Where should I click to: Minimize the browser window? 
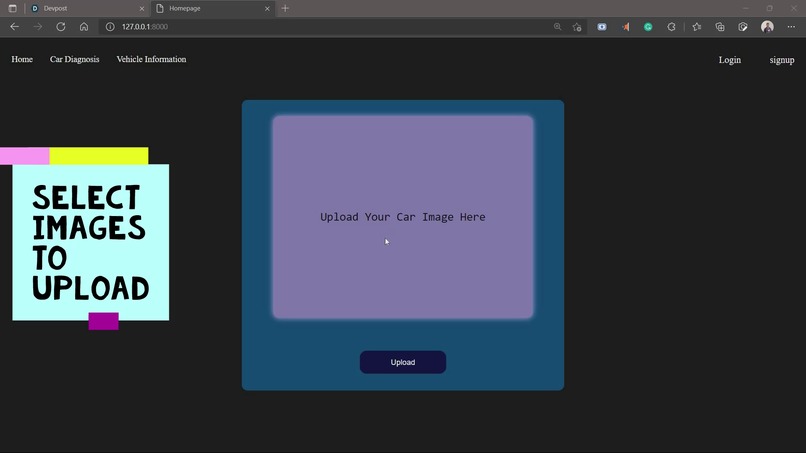pyautogui.click(x=746, y=8)
